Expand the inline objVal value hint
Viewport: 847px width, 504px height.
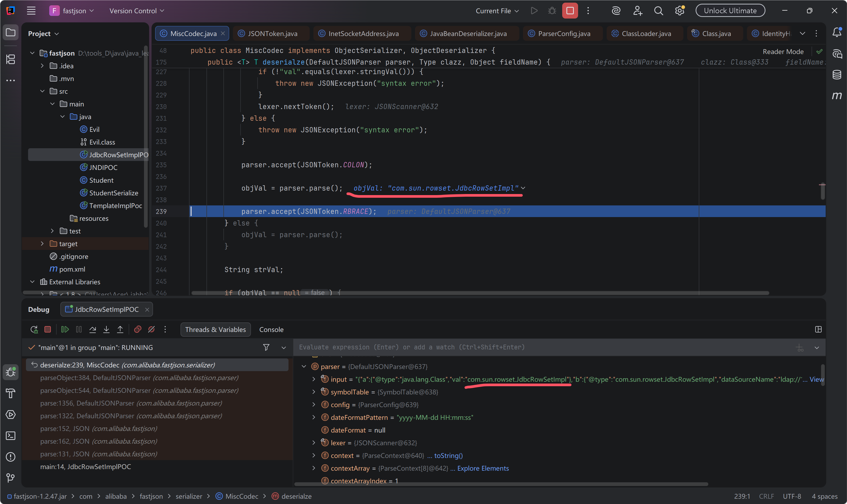pyautogui.click(x=523, y=188)
